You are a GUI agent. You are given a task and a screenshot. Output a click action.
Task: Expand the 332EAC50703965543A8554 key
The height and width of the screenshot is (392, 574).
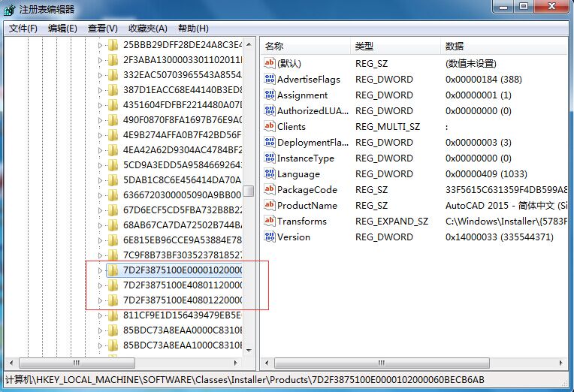tap(101, 75)
